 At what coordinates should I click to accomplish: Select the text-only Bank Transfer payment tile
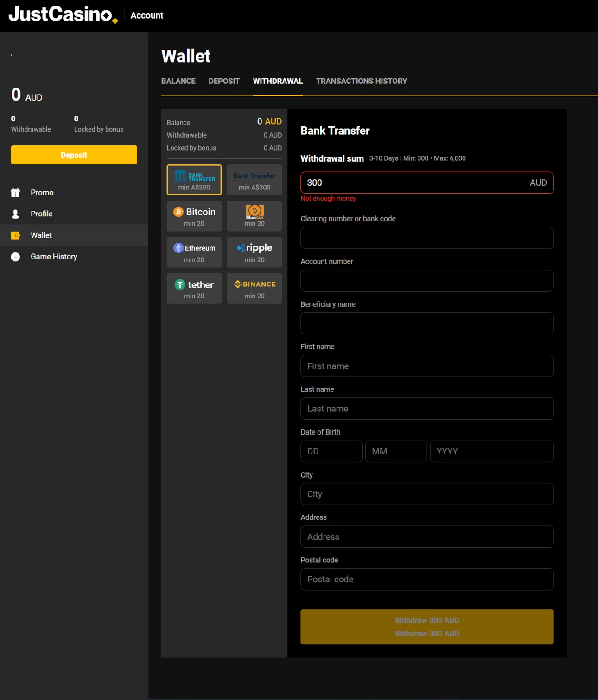point(254,180)
